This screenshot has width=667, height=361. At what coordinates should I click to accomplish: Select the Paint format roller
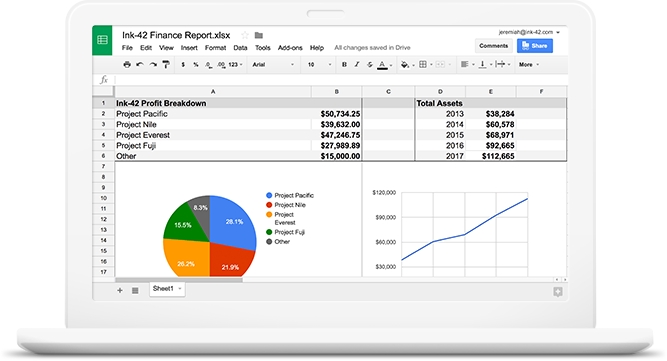coord(166,65)
